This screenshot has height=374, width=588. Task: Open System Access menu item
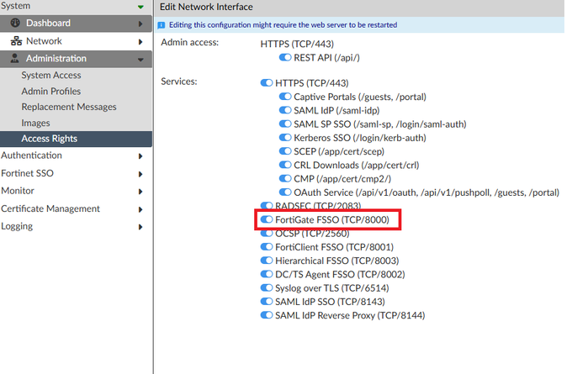[x=51, y=76]
